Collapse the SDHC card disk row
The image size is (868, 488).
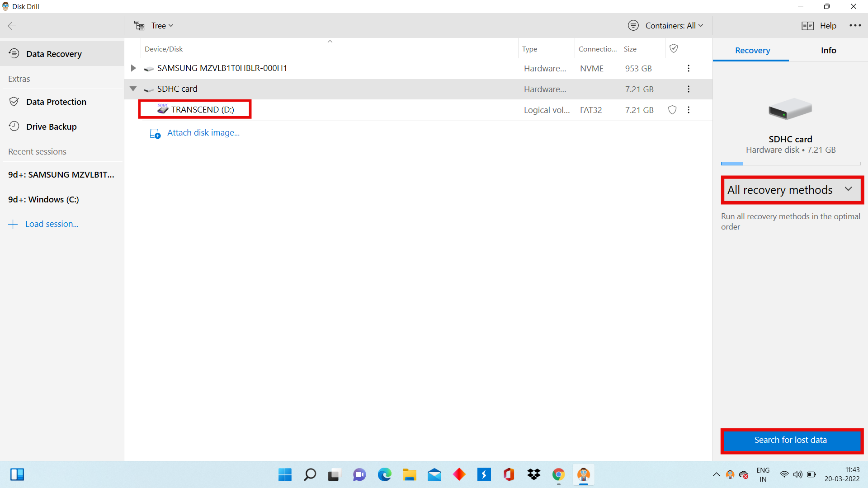click(133, 89)
